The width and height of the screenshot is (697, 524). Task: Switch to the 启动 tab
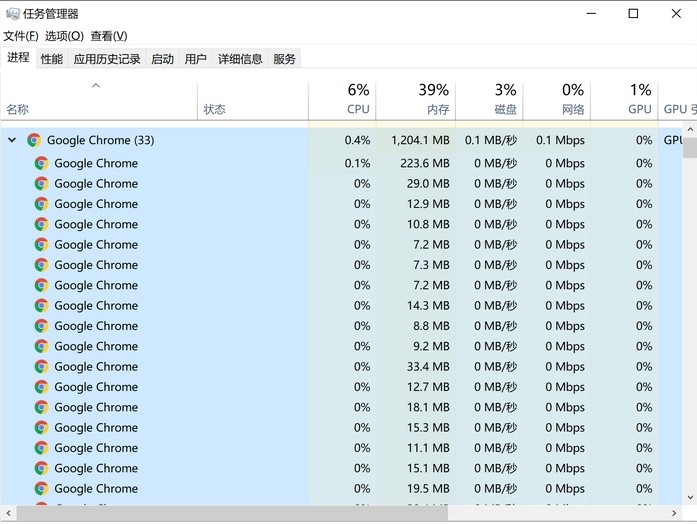click(162, 59)
